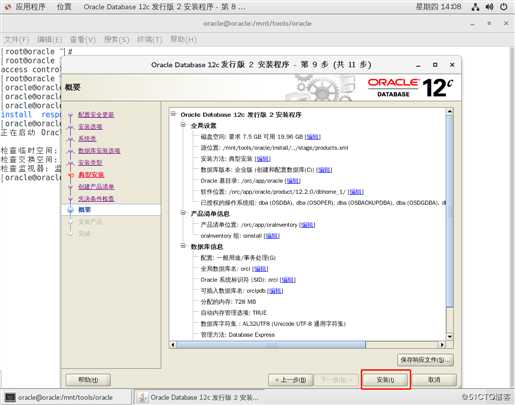Switch to the oracle@oracle terminal in the taskbar
Image resolution: width=515 pixels, height=405 pixels.
click(66, 397)
